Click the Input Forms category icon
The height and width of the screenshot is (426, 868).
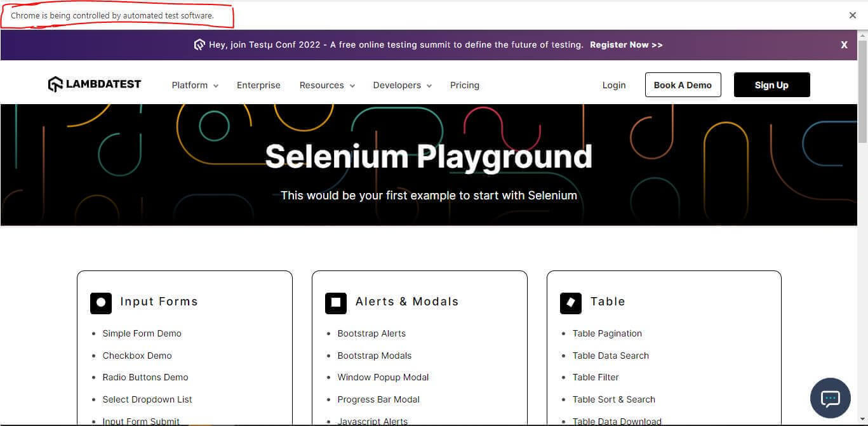tap(100, 303)
